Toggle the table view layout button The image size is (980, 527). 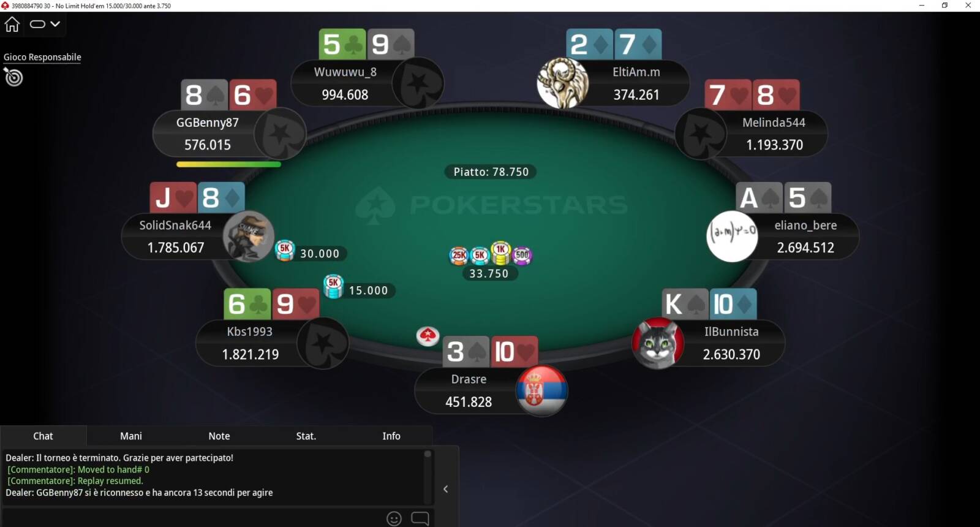(x=38, y=25)
